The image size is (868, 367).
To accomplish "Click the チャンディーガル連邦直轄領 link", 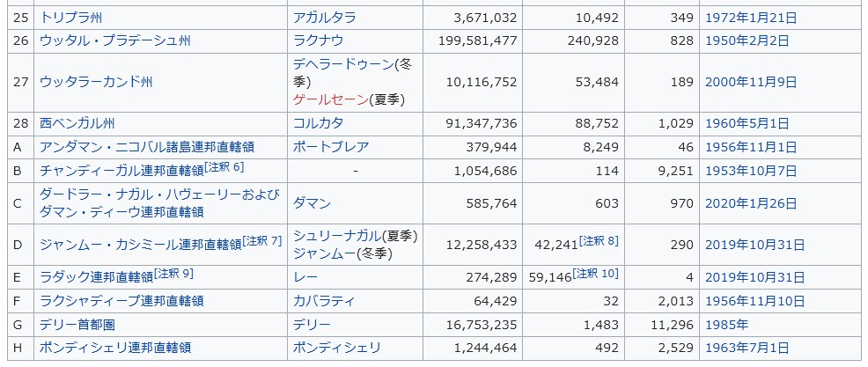I will 121,171.
